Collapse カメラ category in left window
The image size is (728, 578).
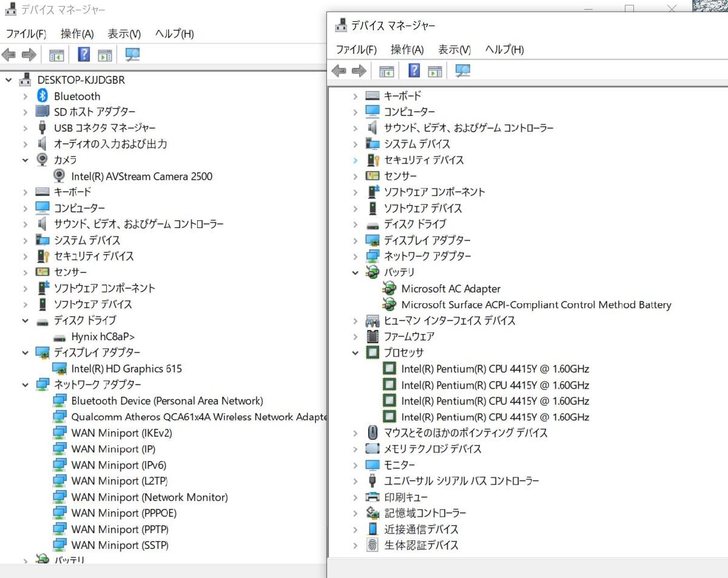(25, 160)
